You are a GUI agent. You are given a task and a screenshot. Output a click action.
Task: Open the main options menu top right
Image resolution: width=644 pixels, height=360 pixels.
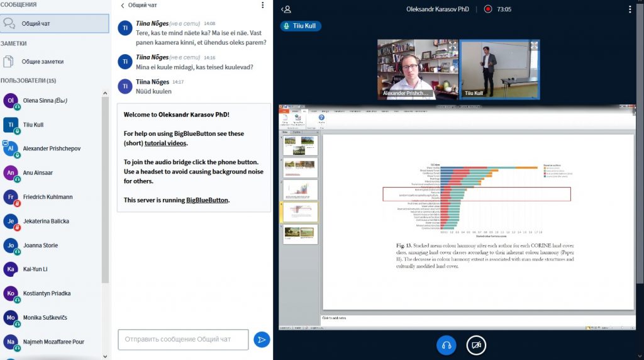point(630,9)
